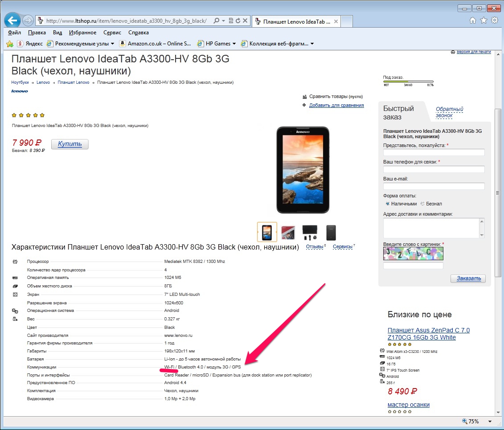
Task: Click the browser Forward arrow button
Action: coord(28,21)
